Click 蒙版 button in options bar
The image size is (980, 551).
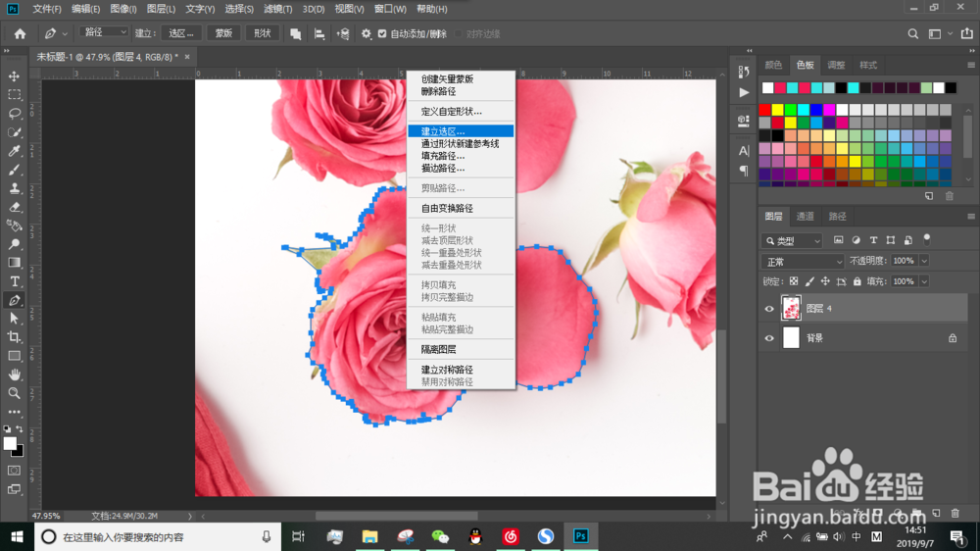coord(223,33)
